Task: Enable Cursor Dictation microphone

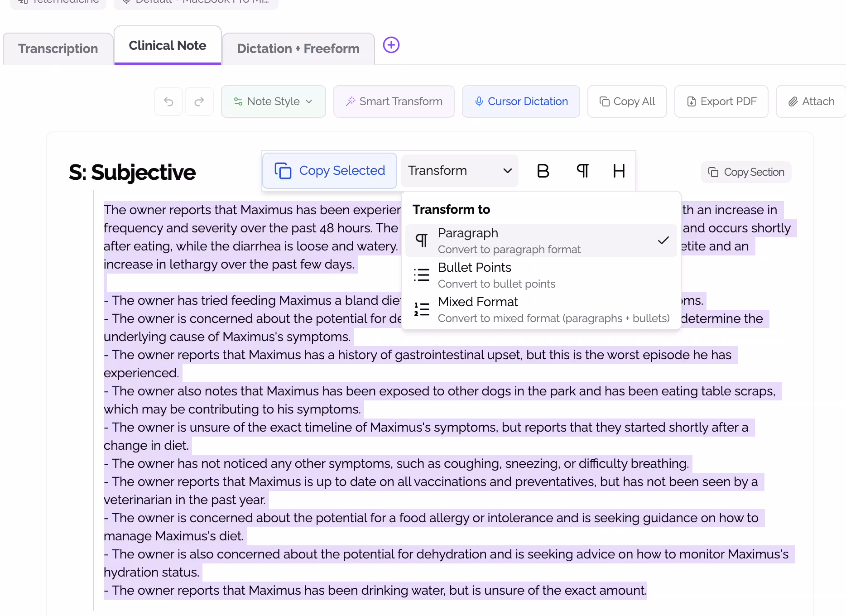Action: (x=521, y=101)
